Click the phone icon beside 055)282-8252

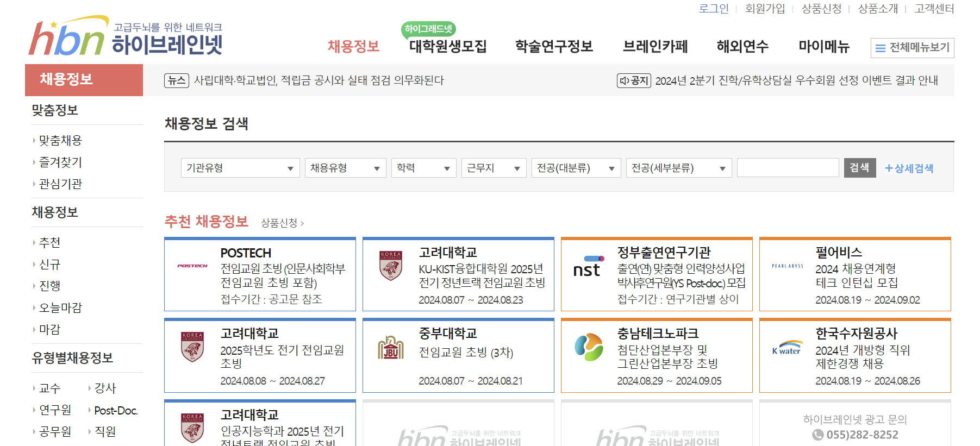(818, 435)
